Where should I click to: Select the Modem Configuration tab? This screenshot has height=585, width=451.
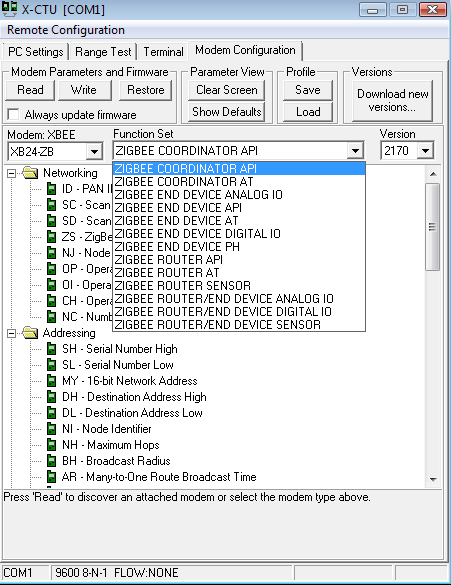click(x=245, y=50)
